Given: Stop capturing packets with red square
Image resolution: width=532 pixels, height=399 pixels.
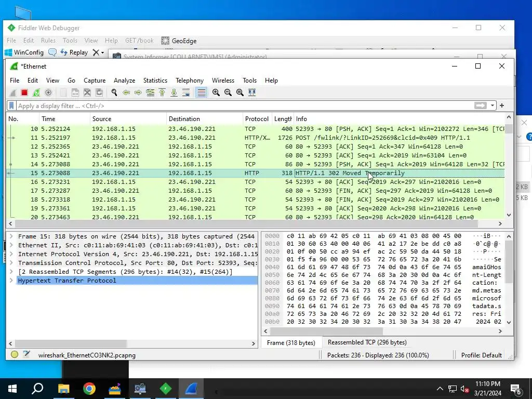Looking at the screenshot, I should click(x=24, y=92).
